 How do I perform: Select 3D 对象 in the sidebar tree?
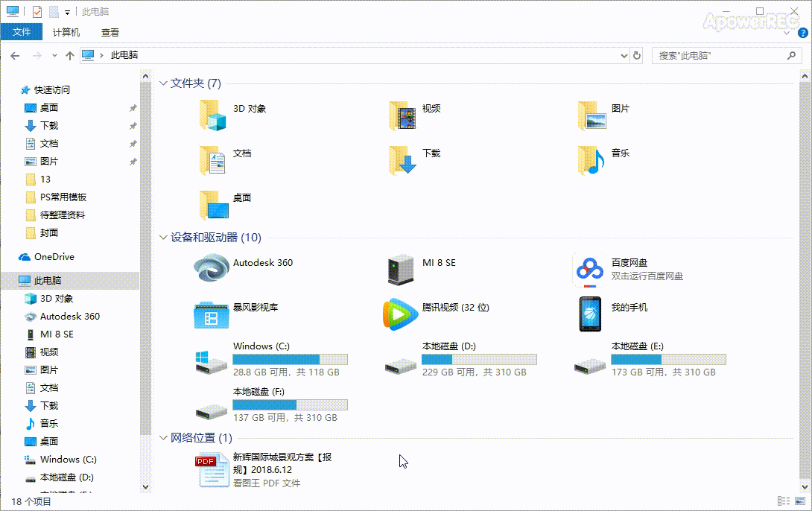click(x=57, y=299)
